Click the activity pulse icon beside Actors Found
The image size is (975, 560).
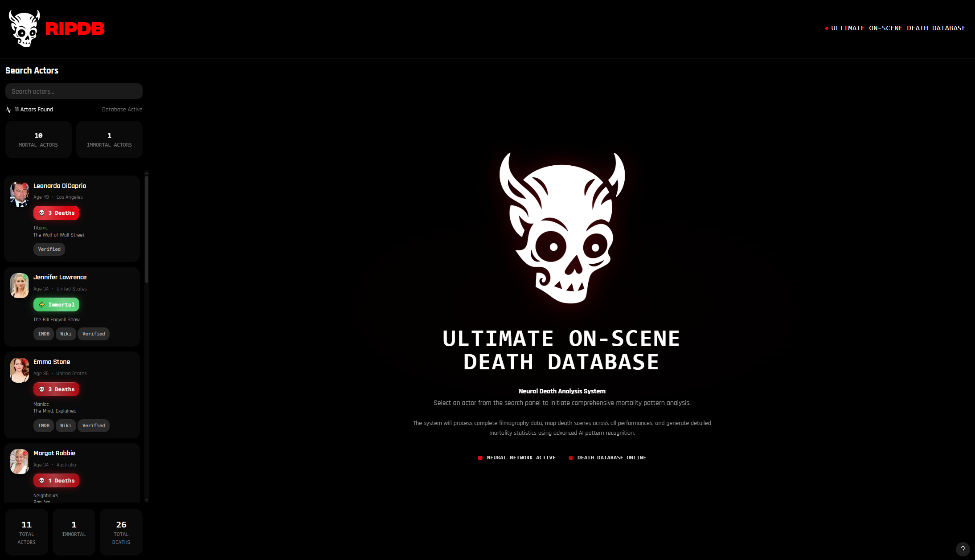(8, 110)
